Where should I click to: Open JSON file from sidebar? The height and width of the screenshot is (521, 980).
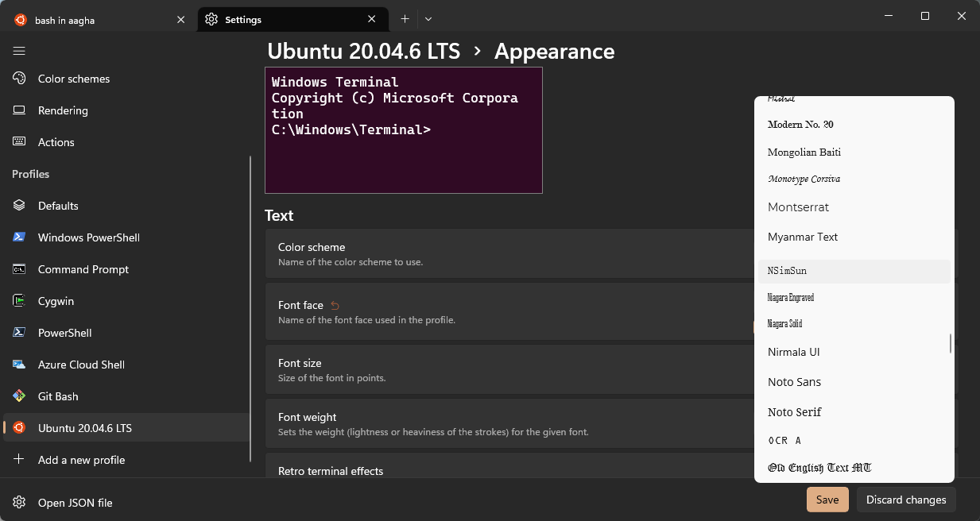point(126,503)
